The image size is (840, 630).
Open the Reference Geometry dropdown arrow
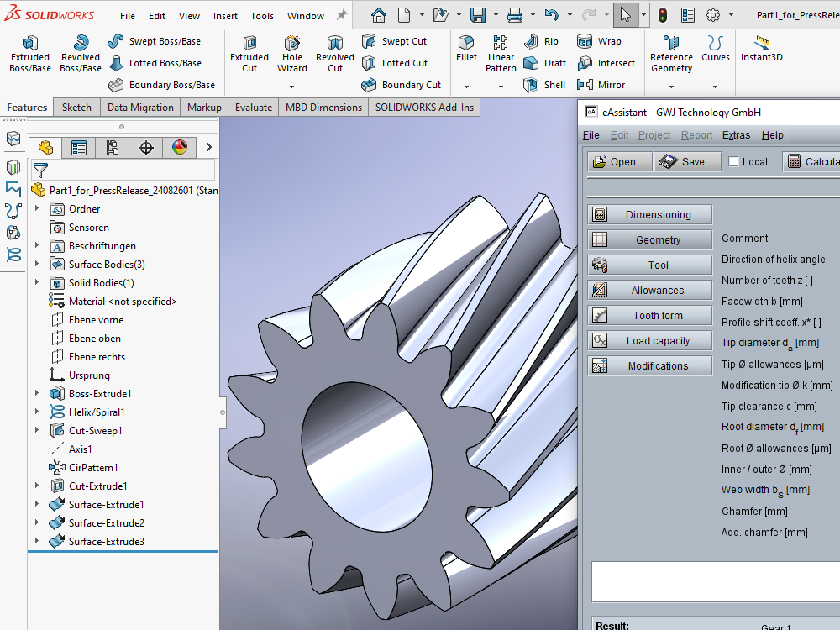point(671,87)
